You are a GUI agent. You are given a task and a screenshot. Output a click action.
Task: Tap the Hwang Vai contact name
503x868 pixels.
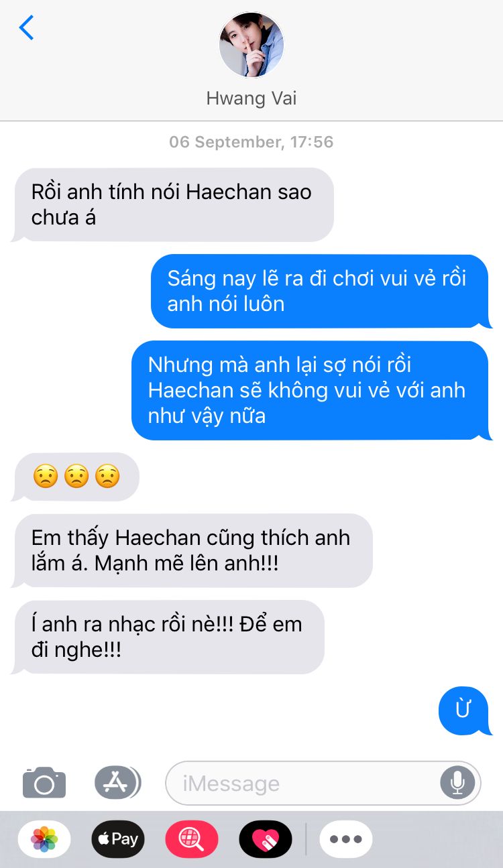coord(251,99)
